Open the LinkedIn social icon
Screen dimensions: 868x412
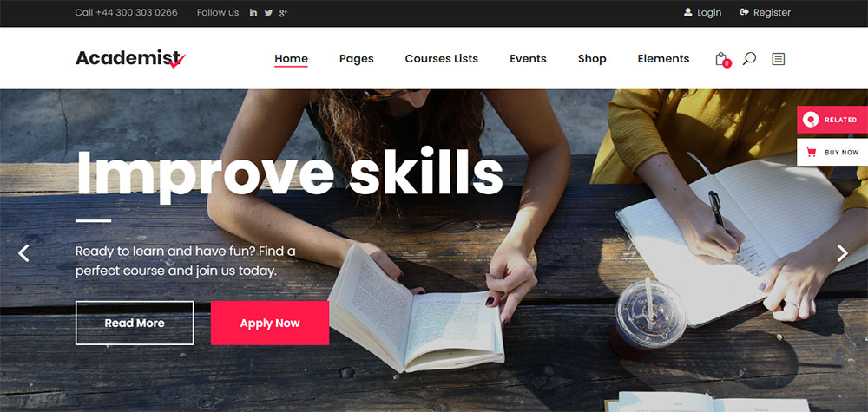(253, 13)
